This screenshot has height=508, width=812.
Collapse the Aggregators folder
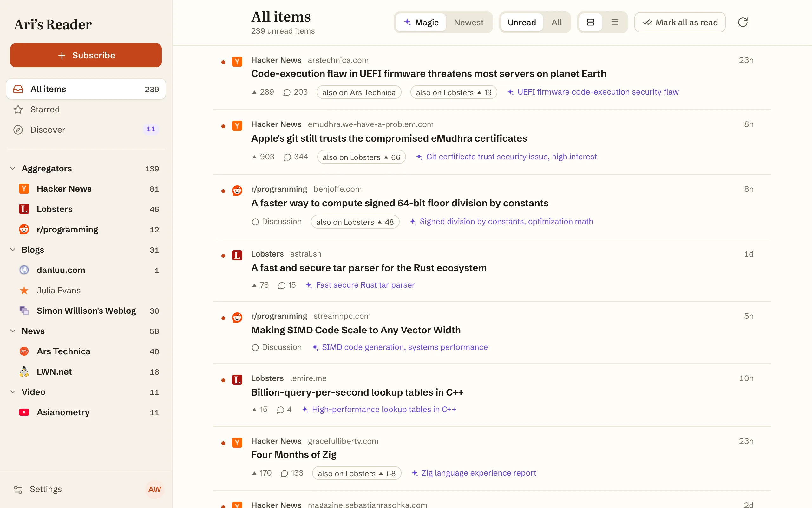click(13, 168)
